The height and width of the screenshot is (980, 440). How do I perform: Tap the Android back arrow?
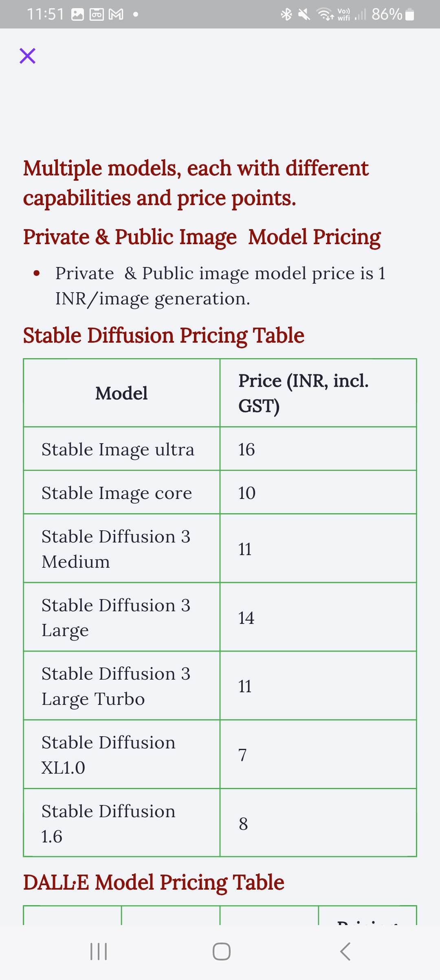(x=345, y=952)
